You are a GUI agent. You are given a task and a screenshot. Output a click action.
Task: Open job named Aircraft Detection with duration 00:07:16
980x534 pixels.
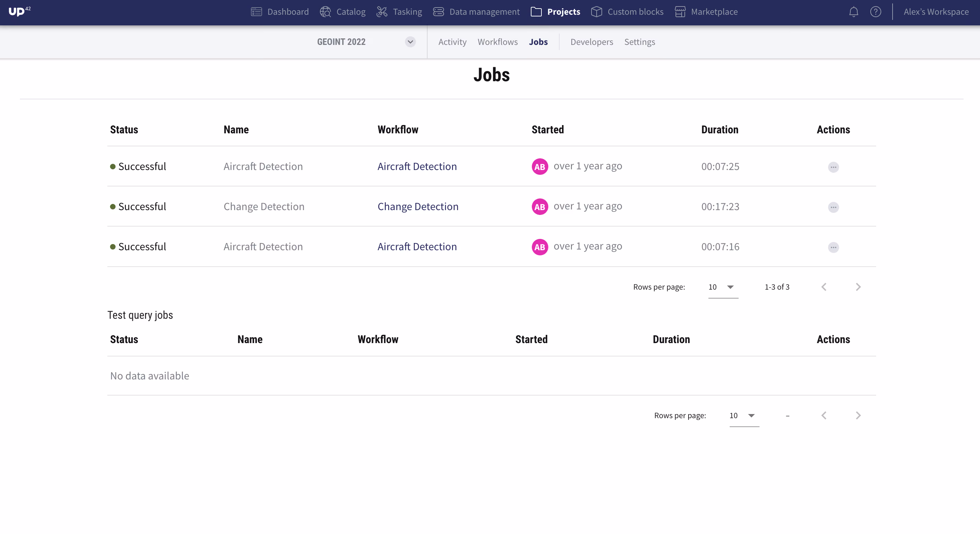[x=263, y=247]
